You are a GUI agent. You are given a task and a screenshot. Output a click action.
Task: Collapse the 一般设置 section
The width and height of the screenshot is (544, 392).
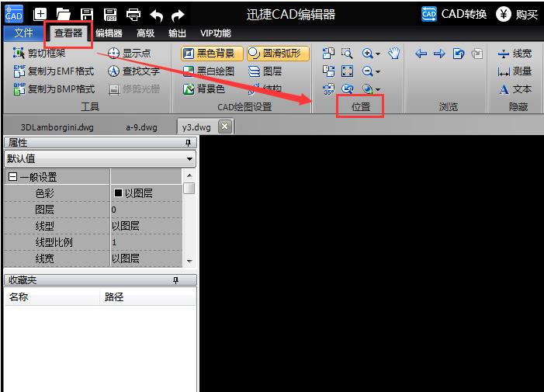pyautogui.click(x=12, y=177)
